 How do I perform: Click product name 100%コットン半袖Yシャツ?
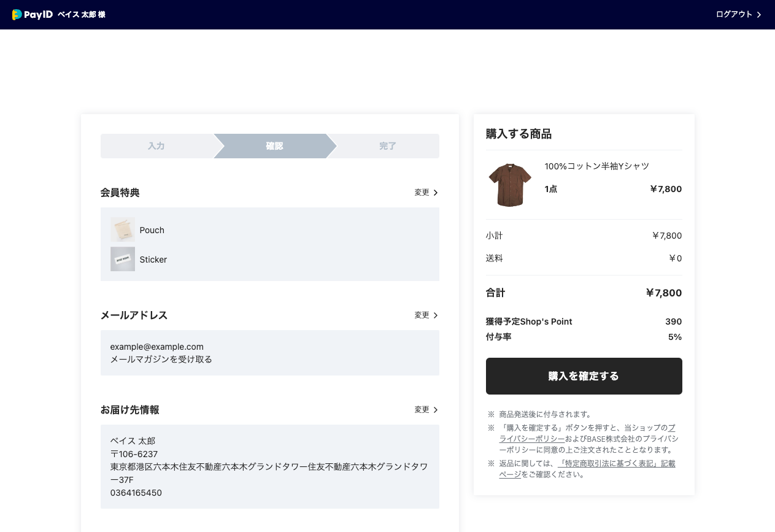597,166
